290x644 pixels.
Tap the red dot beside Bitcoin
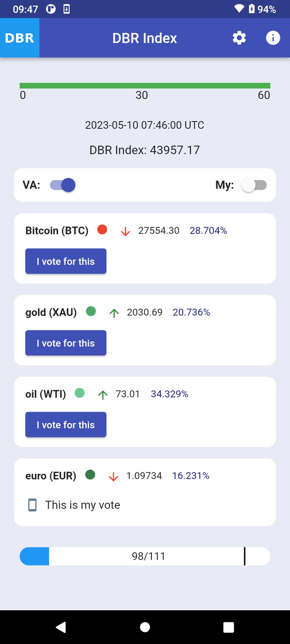pos(102,229)
